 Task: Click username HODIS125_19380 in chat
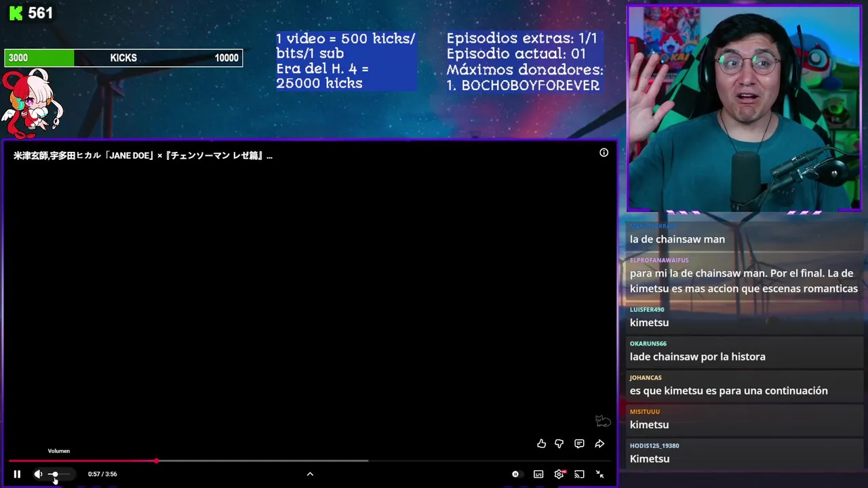pos(654,445)
